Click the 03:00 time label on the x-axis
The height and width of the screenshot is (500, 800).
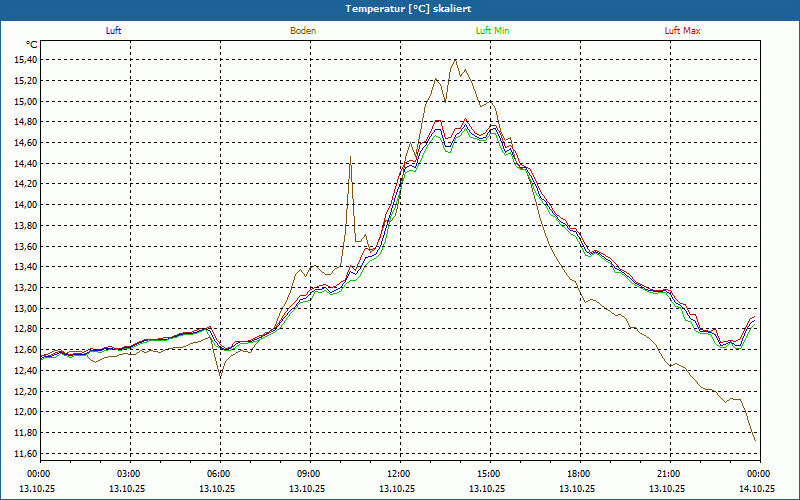tap(129, 474)
